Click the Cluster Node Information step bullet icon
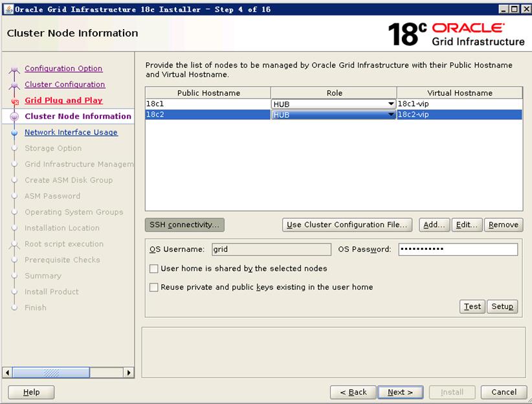The height and width of the screenshot is (404, 532). 14,117
